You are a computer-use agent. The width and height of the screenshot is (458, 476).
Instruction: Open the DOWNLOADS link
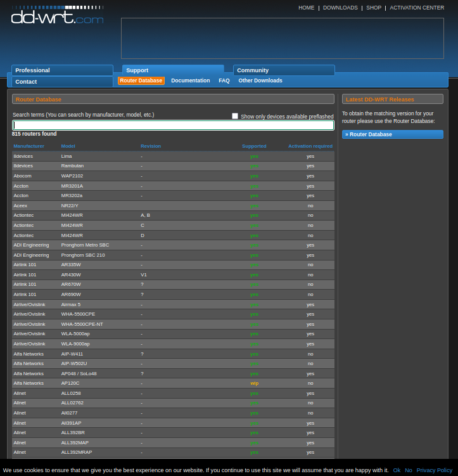340,8
